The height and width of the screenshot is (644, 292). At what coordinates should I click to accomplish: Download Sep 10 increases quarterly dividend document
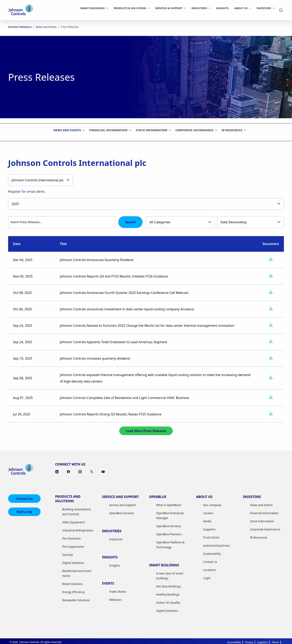tap(271, 358)
